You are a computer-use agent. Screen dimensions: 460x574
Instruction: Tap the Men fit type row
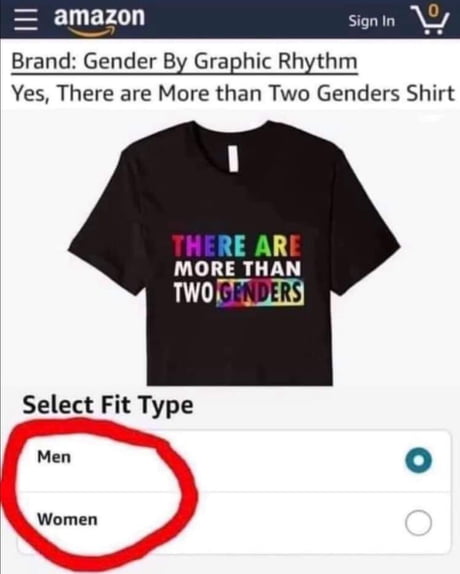click(233, 461)
